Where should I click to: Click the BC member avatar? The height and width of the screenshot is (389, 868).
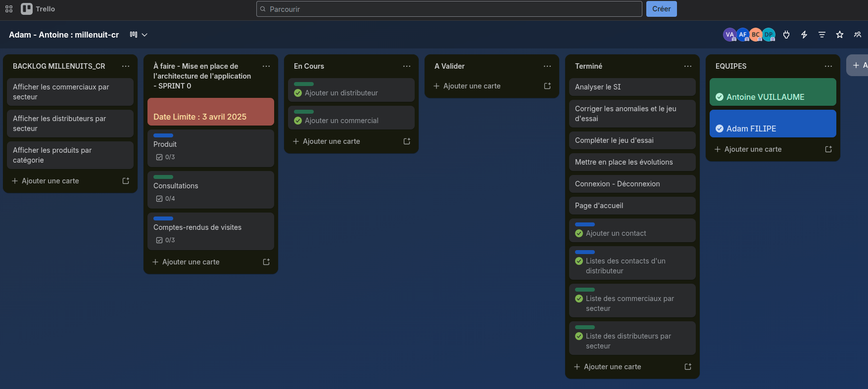click(x=755, y=35)
